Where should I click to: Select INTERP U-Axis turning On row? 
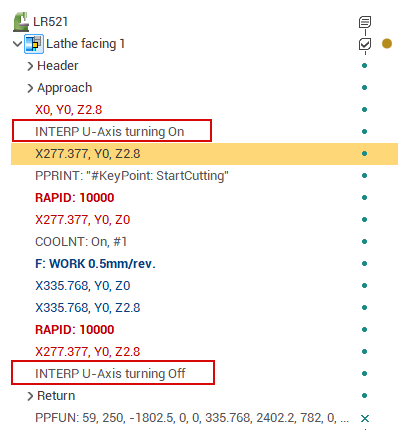pyautogui.click(x=110, y=132)
